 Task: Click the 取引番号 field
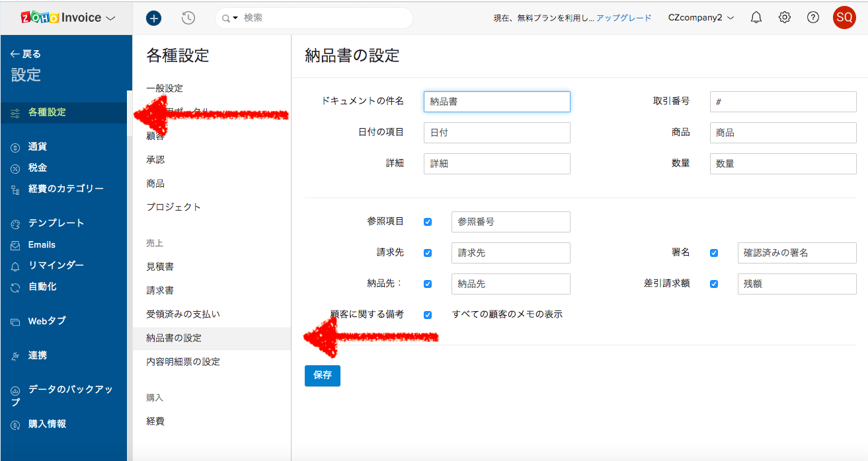783,102
